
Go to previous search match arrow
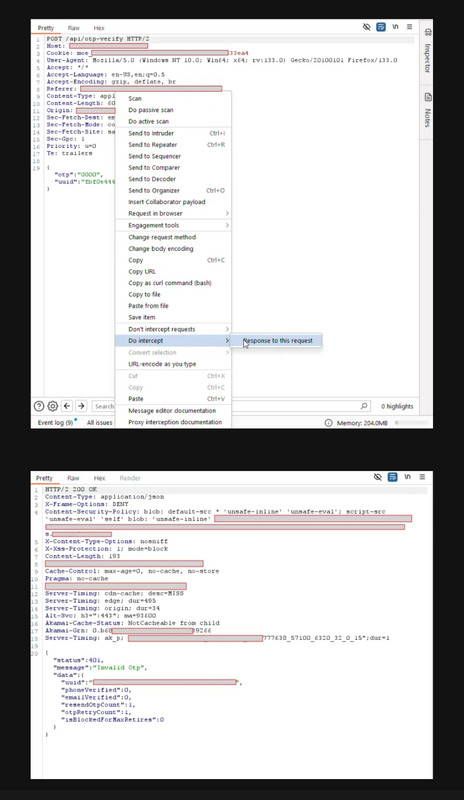point(67,406)
